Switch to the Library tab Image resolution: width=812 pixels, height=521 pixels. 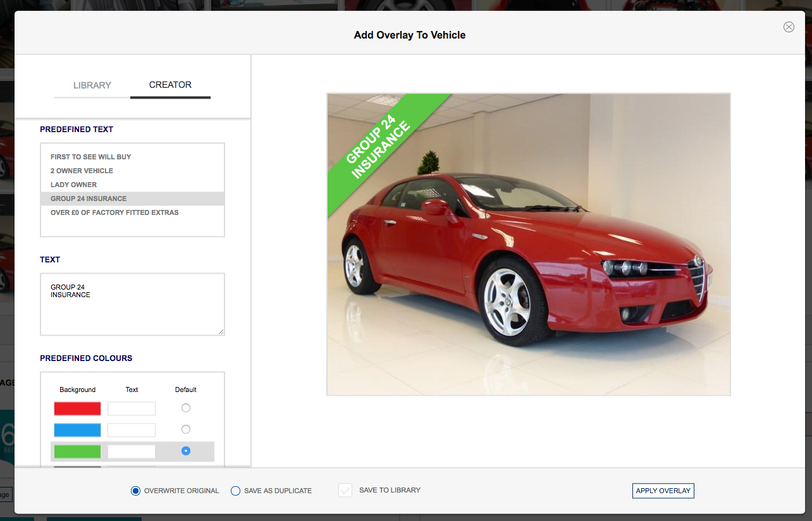click(x=92, y=85)
